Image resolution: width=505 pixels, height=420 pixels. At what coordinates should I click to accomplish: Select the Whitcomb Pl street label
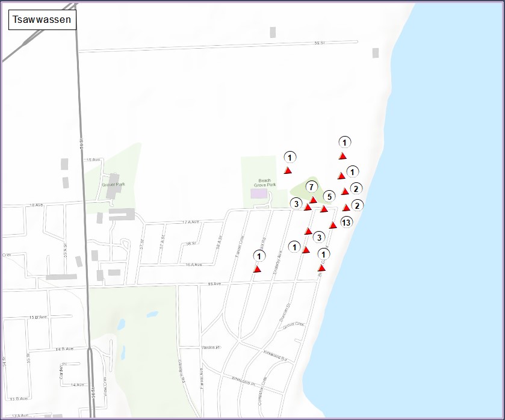point(244,380)
